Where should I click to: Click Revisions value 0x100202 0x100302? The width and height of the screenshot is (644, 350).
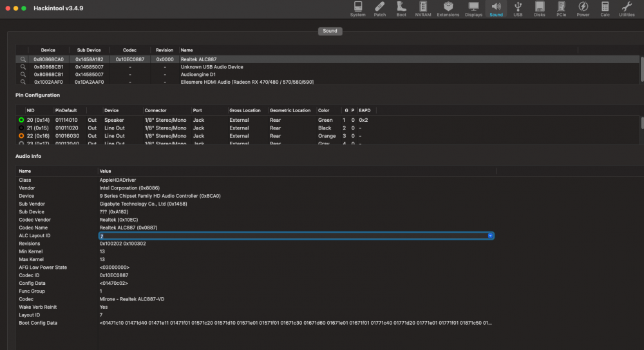[123, 244]
